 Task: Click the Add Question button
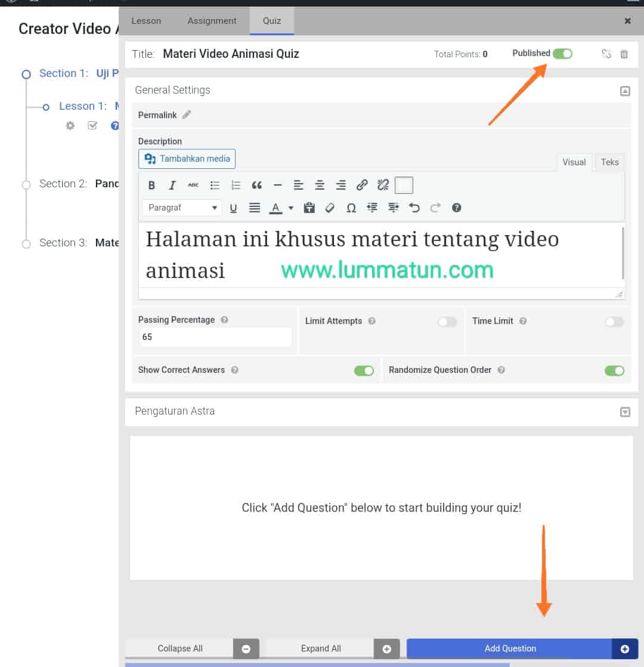coord(510,649)
